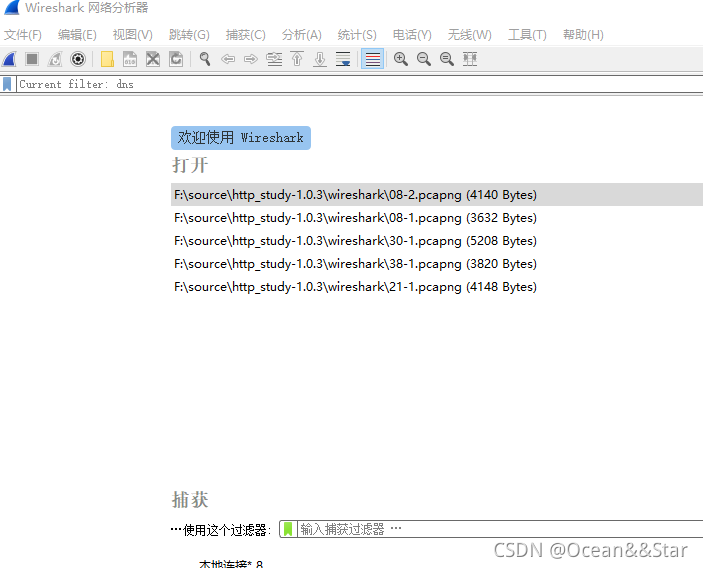The width and height of the screenshot is (703, 568).
Task: Click the 欢迎使用 Wireshark banner
Action: point(241,138)
